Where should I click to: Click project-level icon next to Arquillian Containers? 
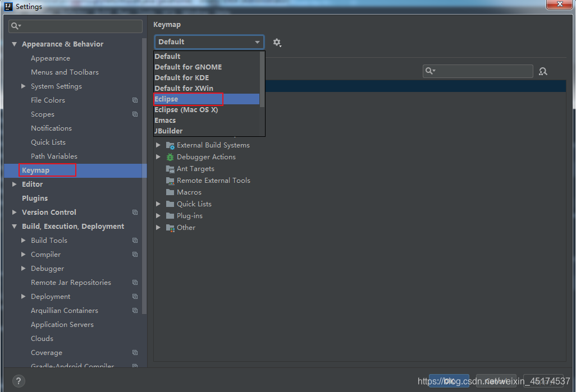coord(135,311)
